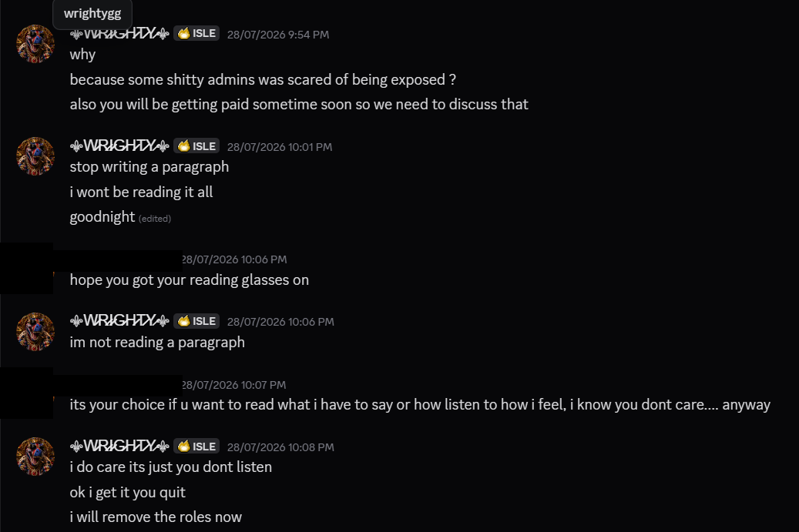Click WRIGHTY avatar on 10:08 PM message

pyautogui.click(x=35, y=457)
